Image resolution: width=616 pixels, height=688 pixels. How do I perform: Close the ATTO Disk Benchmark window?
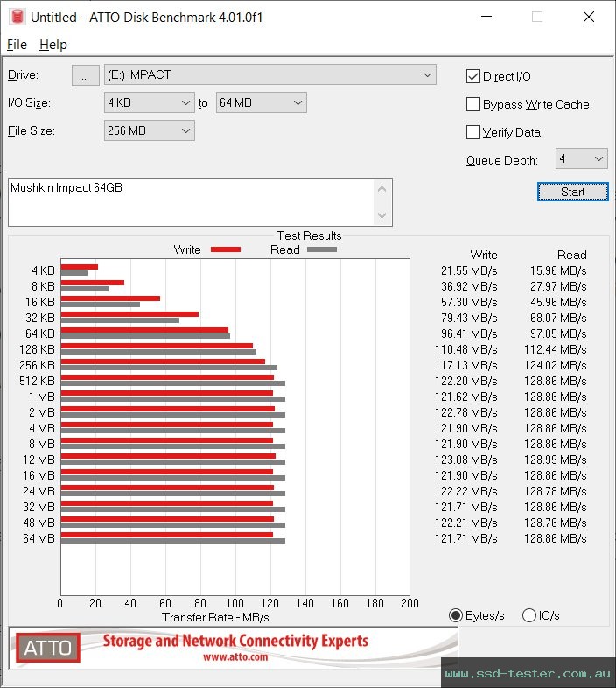tap(589, 17)
